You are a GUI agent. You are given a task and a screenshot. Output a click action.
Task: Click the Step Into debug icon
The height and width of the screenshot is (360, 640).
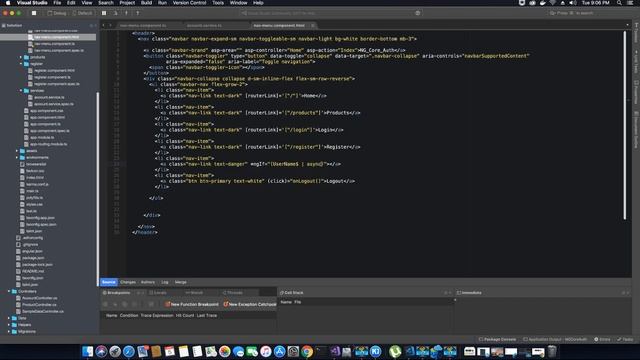coord(126,13)
